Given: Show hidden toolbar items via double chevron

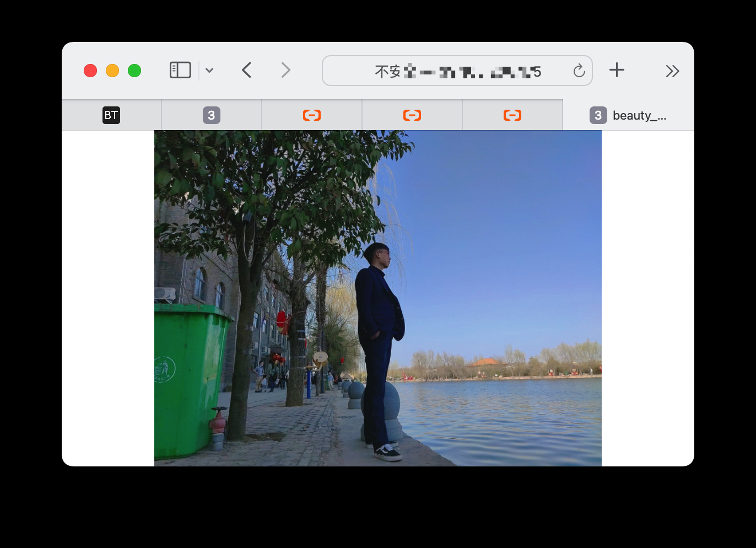Looking at the screenshot, I should point(672,71).
